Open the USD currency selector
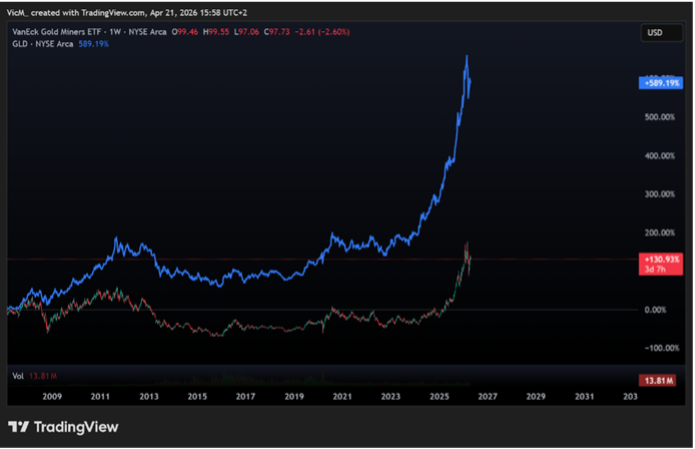Image resolution: width=695 pixels, height=449 pixels. pos(655,33)
